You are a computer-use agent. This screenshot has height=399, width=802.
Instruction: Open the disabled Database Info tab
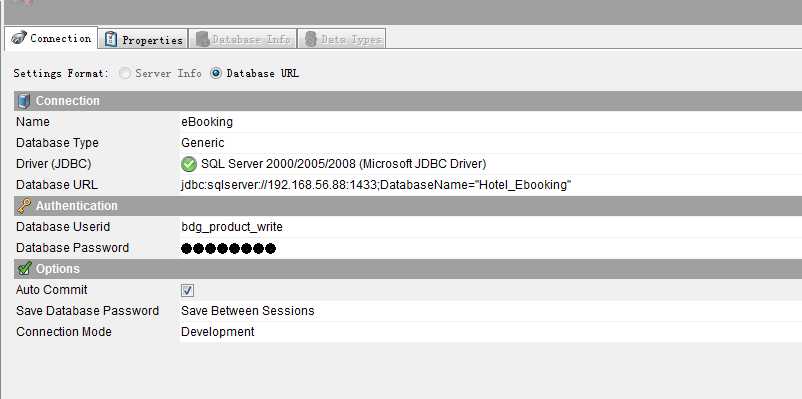pyautogui.click(x=242, y=39)
